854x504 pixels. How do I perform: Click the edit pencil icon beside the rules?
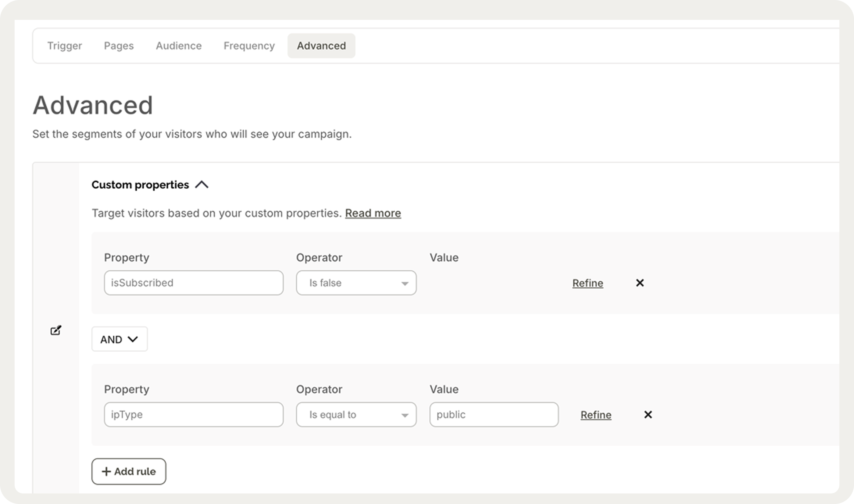coord(56,330)
